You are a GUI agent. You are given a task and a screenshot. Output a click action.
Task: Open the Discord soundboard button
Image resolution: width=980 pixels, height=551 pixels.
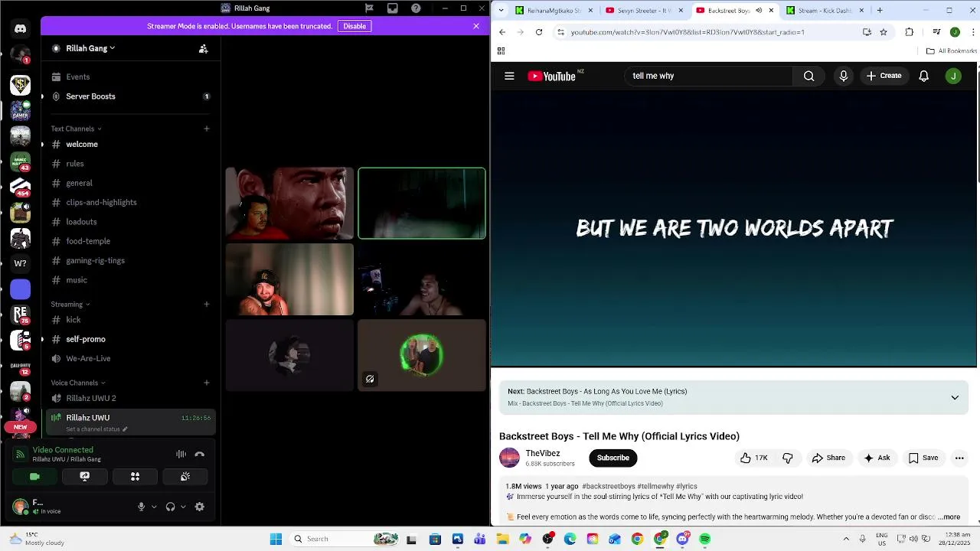coord(185,476)
